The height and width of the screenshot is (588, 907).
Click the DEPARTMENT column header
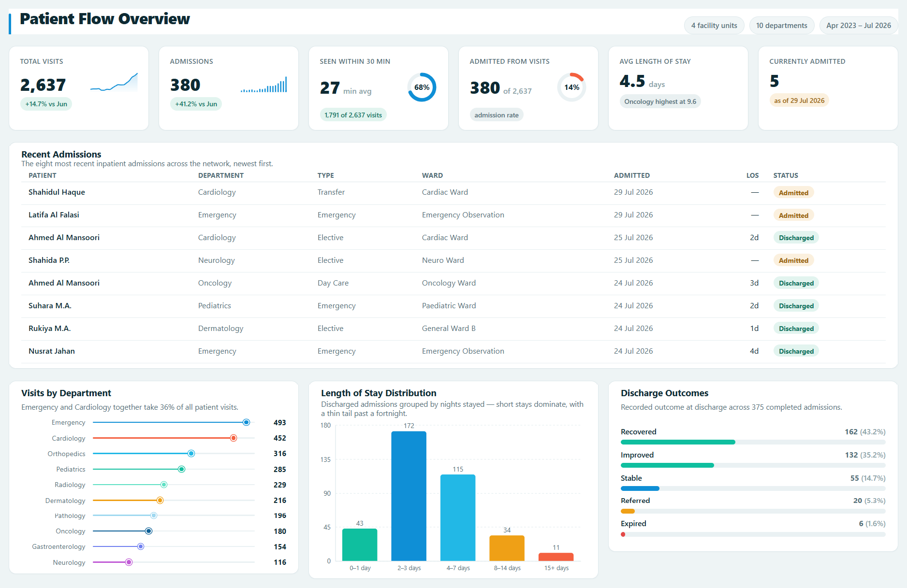(221, 175)
